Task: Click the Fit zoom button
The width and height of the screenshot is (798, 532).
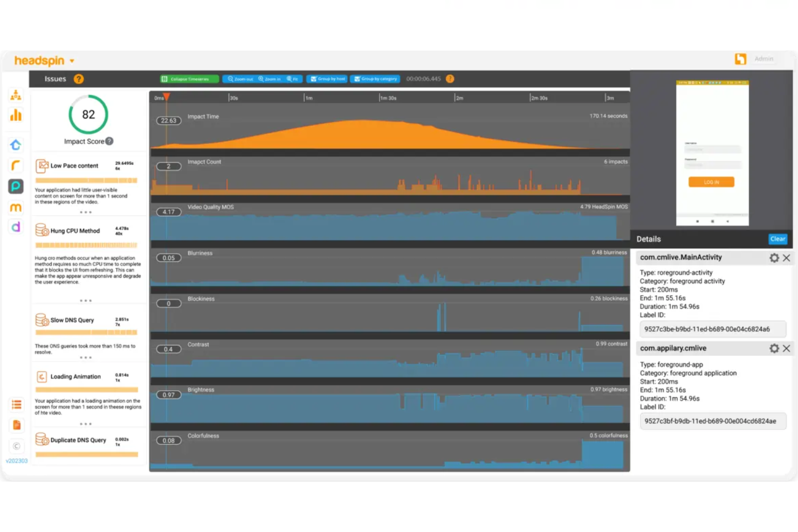Action: click(x=293, y=79)
